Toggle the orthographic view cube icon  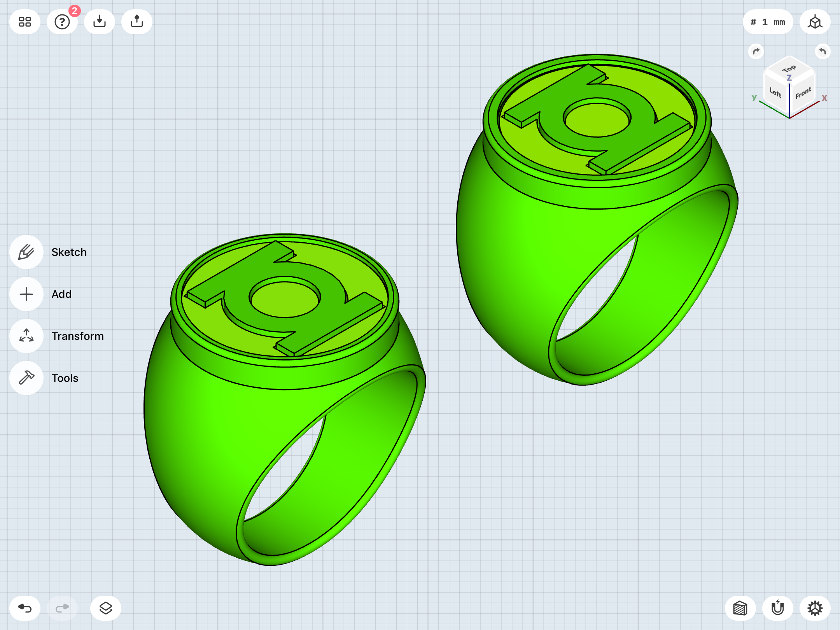coord(815,22)
